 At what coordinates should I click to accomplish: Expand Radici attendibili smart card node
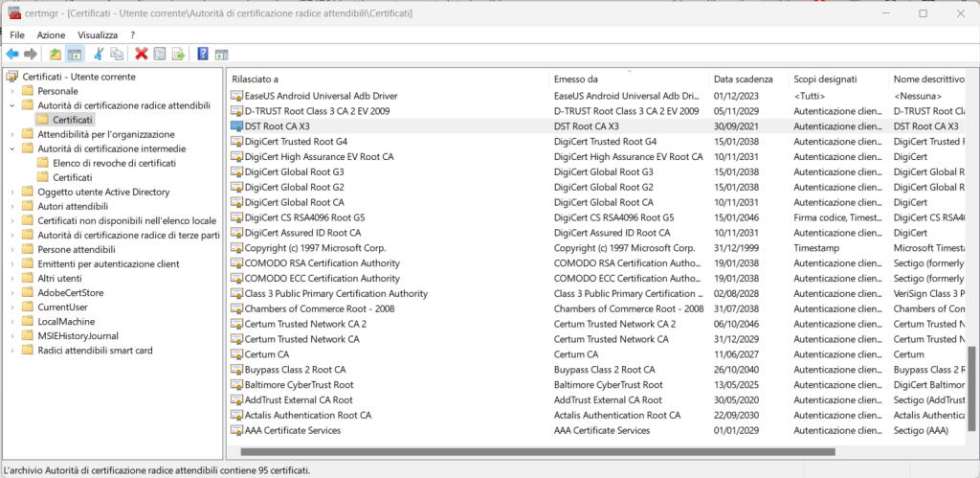tap(11, 351)
